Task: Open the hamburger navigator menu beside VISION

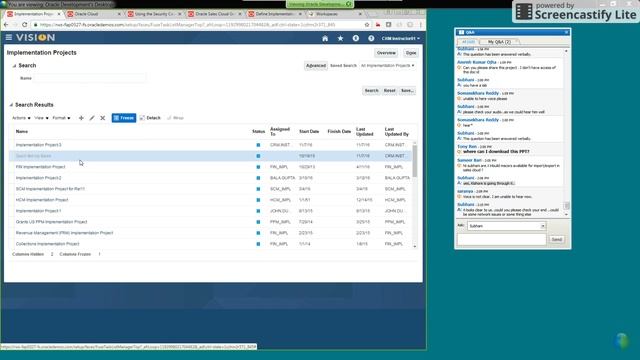Action: click(x=9, y=38)
